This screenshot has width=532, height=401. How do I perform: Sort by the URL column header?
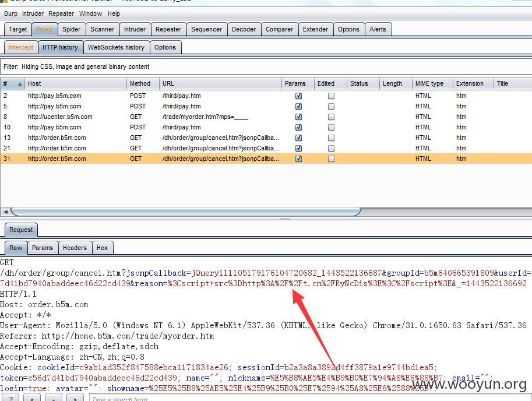pos(220,83)
